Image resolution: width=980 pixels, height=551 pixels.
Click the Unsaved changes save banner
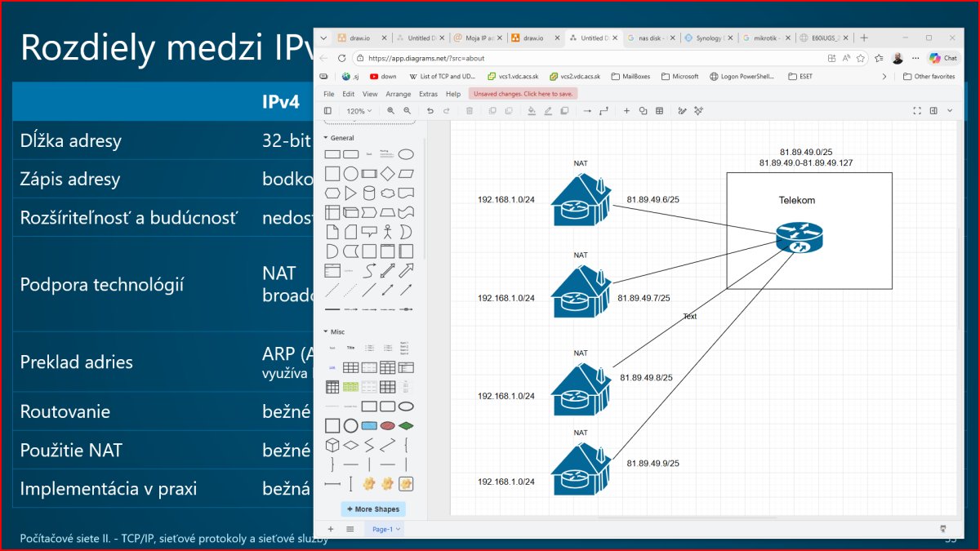[x=523, y=94]
